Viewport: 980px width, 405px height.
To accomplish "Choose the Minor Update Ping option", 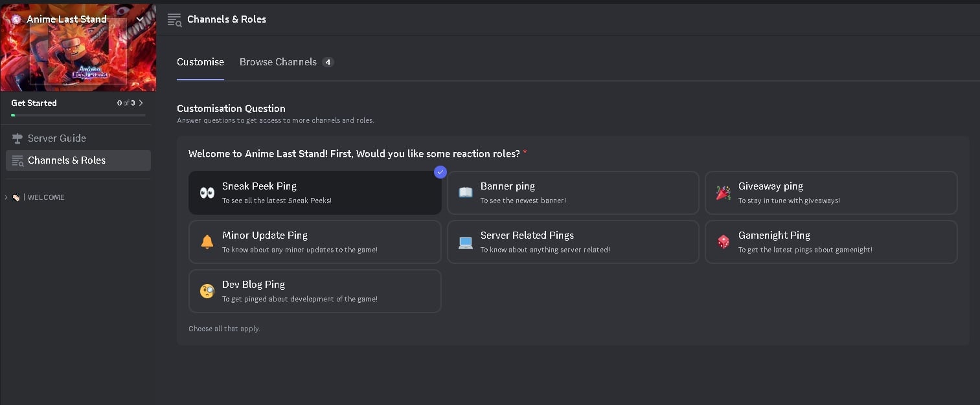I will (315, 242).
